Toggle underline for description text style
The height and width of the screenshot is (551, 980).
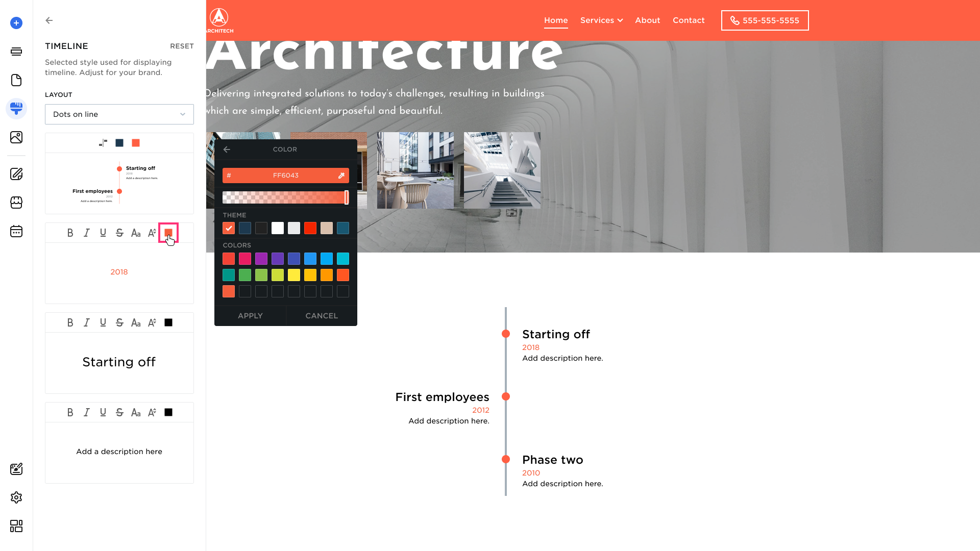[x=103, y=413]
